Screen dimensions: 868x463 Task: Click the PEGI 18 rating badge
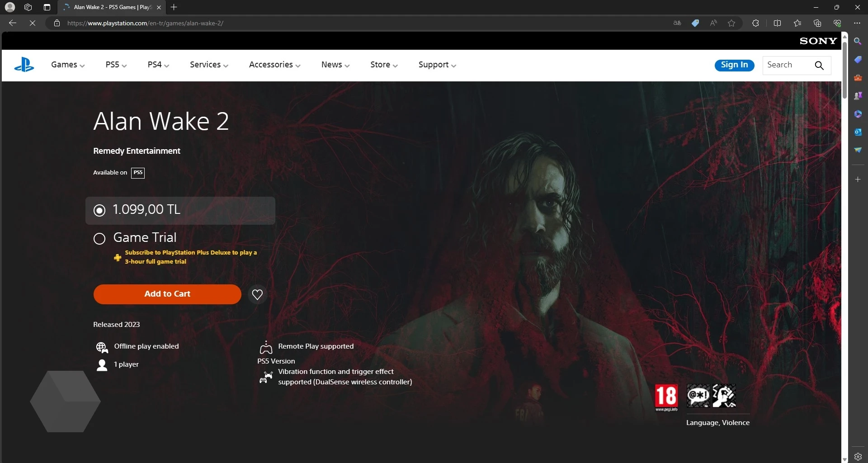point(666,397)
